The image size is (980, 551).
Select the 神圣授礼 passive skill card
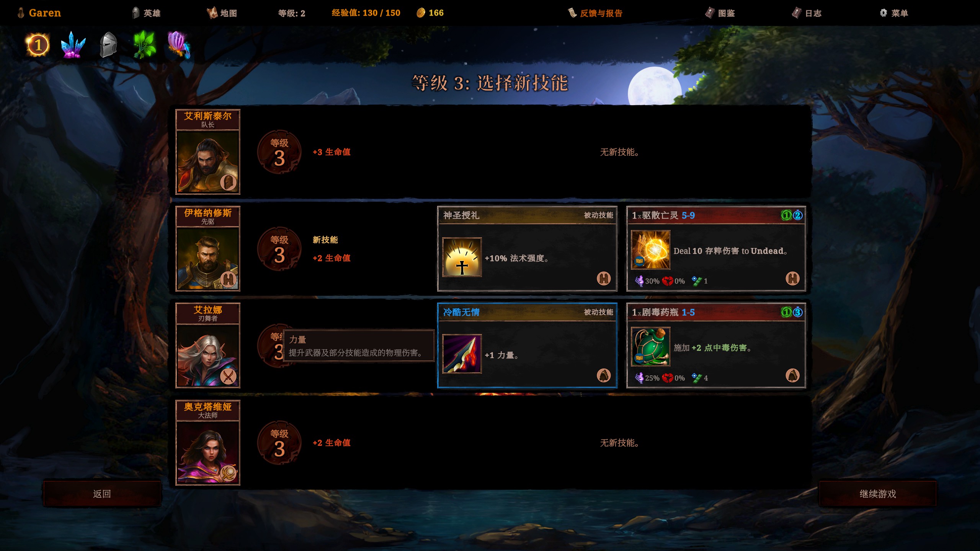(x=527, y=248)
